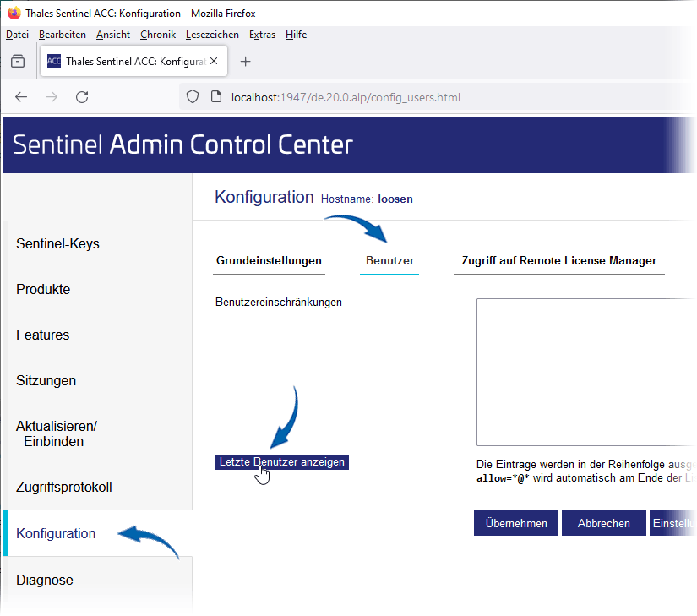Screen dimensions: 697x616
Task: Click the partially visible Einstellungen button
Action: 672,523
